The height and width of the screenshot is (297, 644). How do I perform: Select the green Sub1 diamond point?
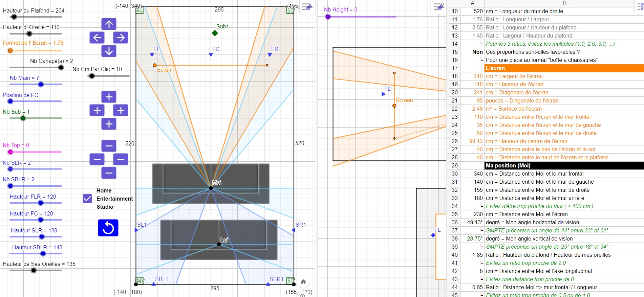pyautogui.click(x=215, y=33)
